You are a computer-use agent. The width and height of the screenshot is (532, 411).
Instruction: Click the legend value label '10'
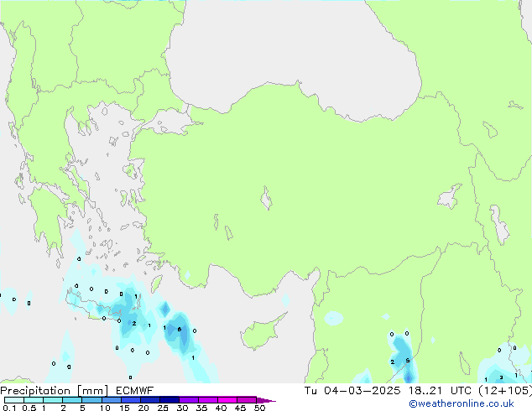105,408
